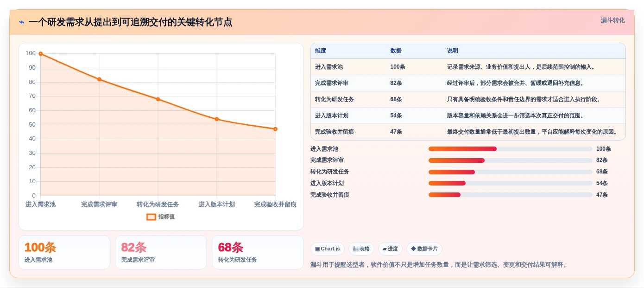644x288 pixels.
Task: Click the 转化为研发任务 progress bar
Action: [511, 172]
